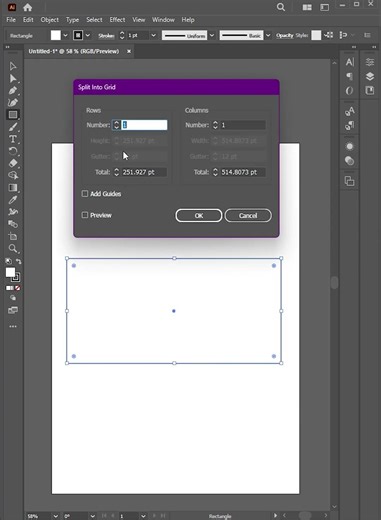Open the Type menu
The height and width of the screenshot is (520, 381).
pyautogui.click(x=72, y=20)
